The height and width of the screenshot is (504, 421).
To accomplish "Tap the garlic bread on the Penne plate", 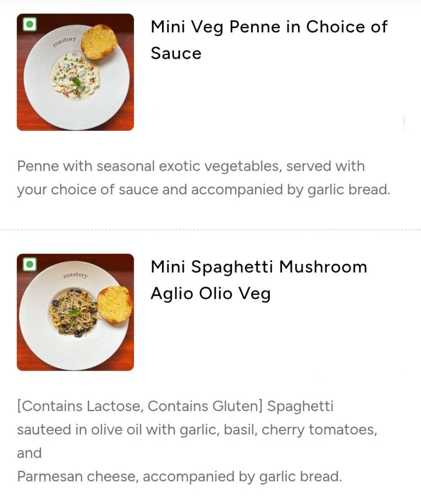I will [98, 42].
